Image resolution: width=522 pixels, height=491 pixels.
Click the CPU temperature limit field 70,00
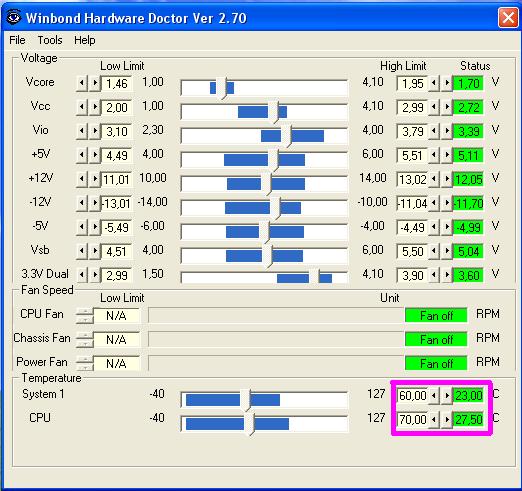coord(412,420)
